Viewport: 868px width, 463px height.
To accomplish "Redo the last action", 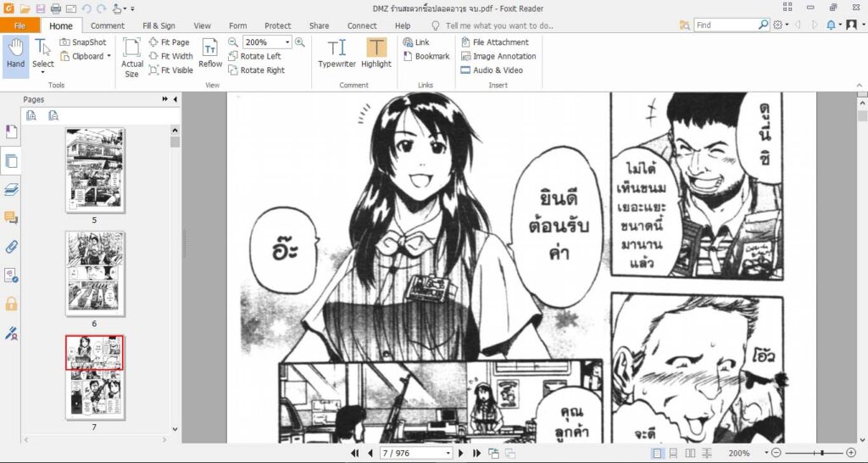I will click(x=102, y=8).
